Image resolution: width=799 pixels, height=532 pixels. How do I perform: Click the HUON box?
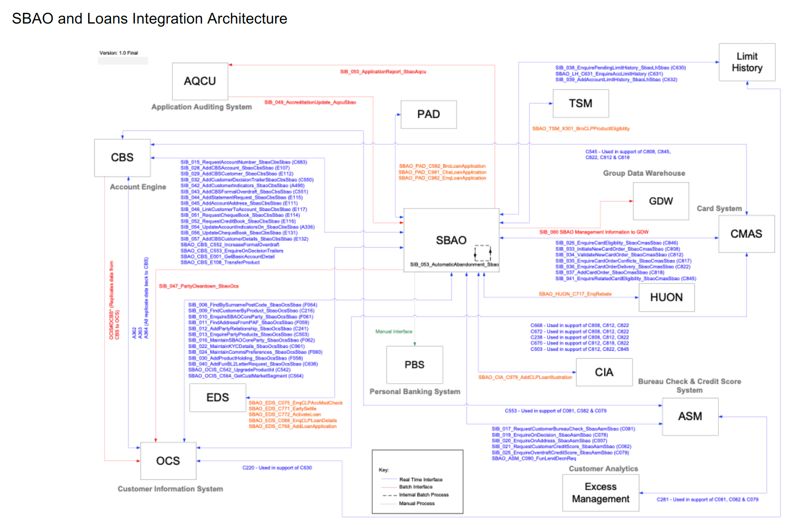[666, 298]
